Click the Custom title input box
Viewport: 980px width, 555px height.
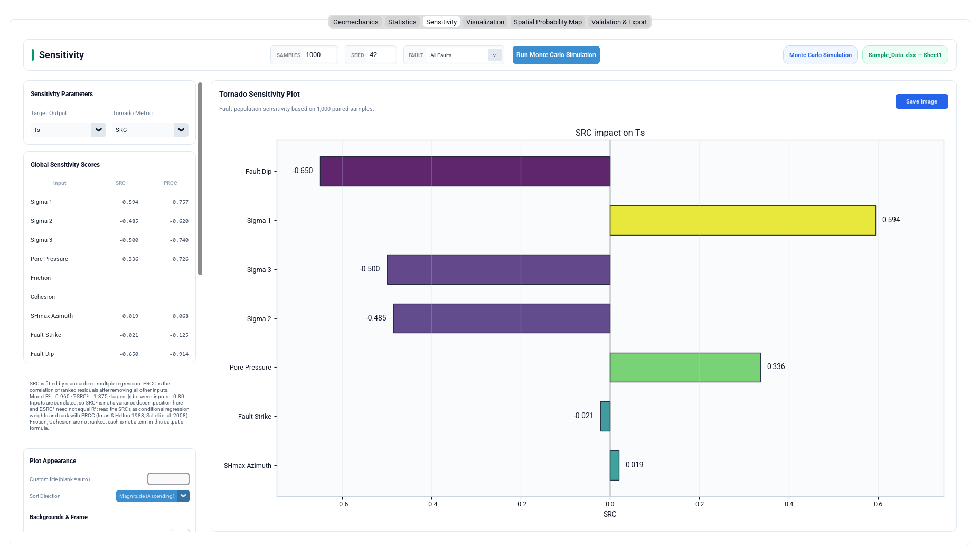tap(168, 479)
